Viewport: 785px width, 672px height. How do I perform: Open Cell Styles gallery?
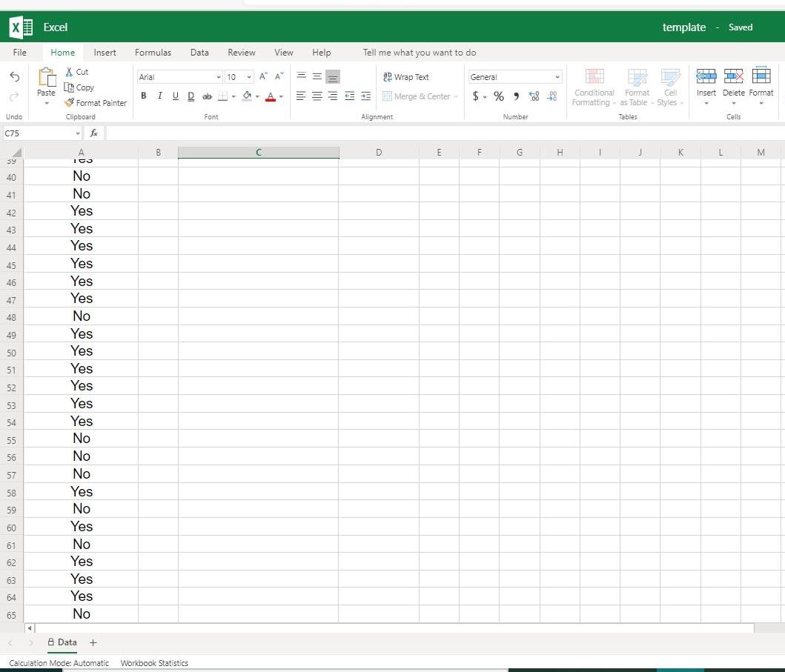tap(670, 87)
